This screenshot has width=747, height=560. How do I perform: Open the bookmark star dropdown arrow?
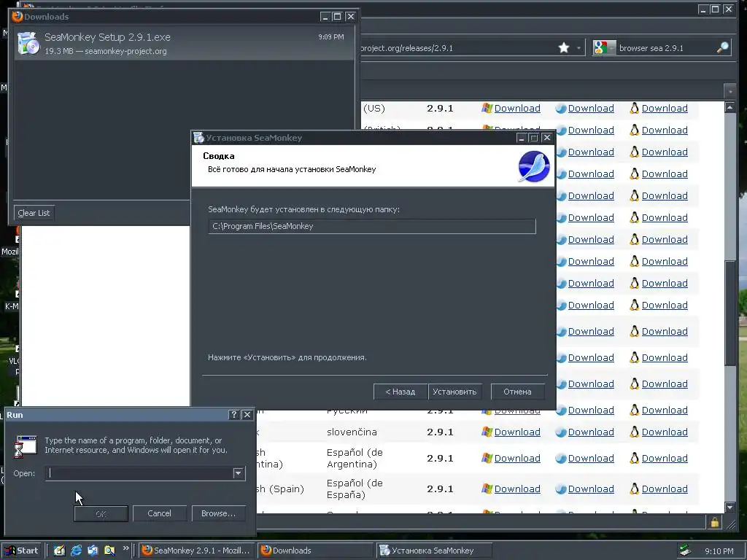(578, 48)
